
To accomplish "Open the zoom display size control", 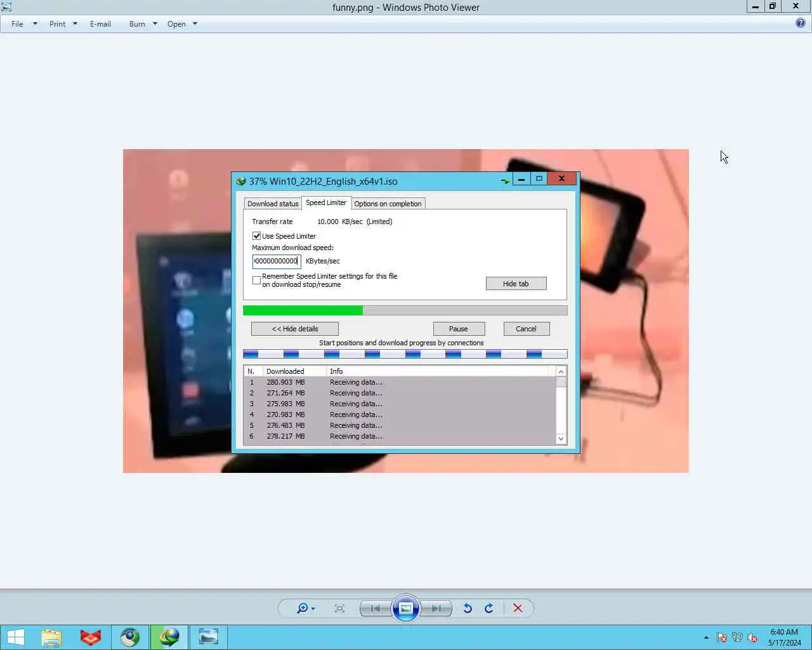I will (306, 608).
